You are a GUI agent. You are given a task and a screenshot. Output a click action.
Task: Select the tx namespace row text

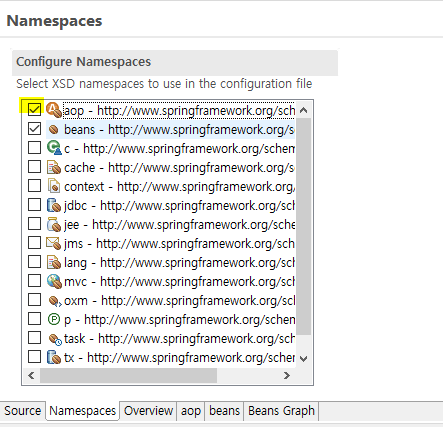coord(179,357)
